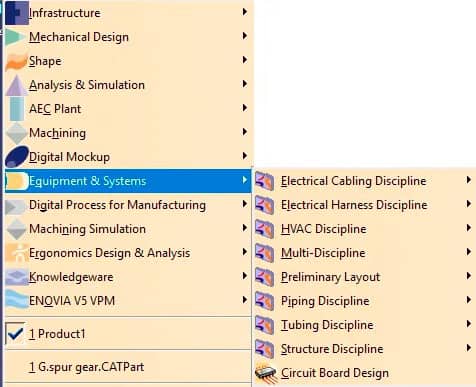The height and width of the screenshot is (387, 476).
Task: Expand the Electrical Cabling Discipline submenu arrow
Action: click(x=468, y=180)
